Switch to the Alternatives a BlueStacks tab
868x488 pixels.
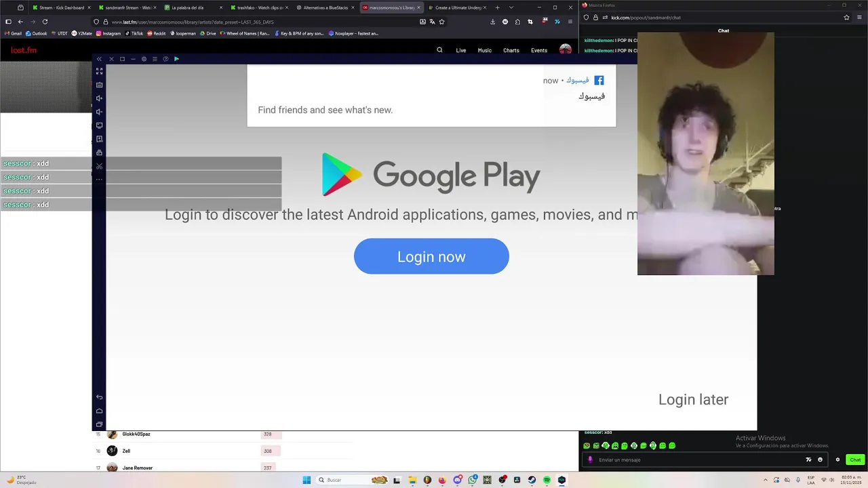(x=325, y=7)
